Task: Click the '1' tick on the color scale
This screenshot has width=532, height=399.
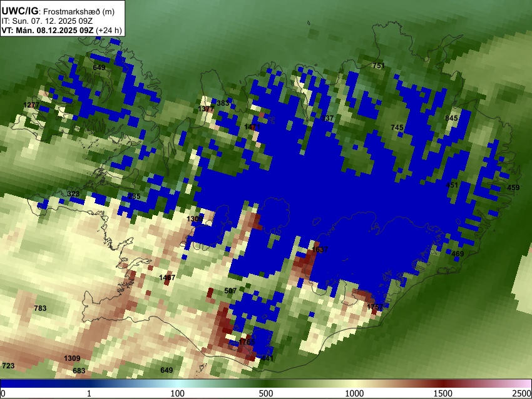Action: 89,393
